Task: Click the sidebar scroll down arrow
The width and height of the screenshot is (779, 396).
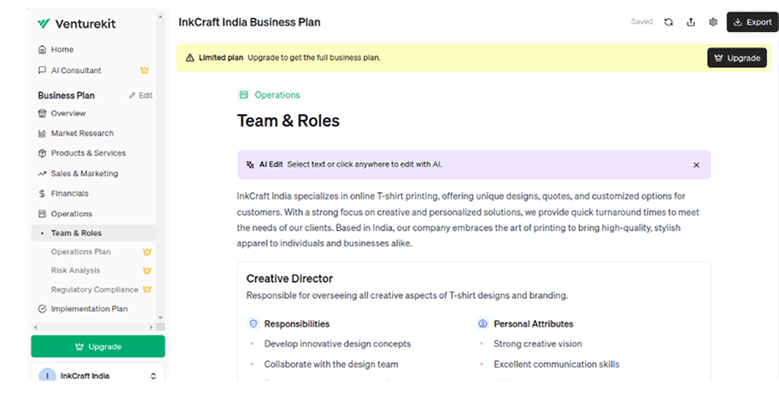Action: [160, 317]
